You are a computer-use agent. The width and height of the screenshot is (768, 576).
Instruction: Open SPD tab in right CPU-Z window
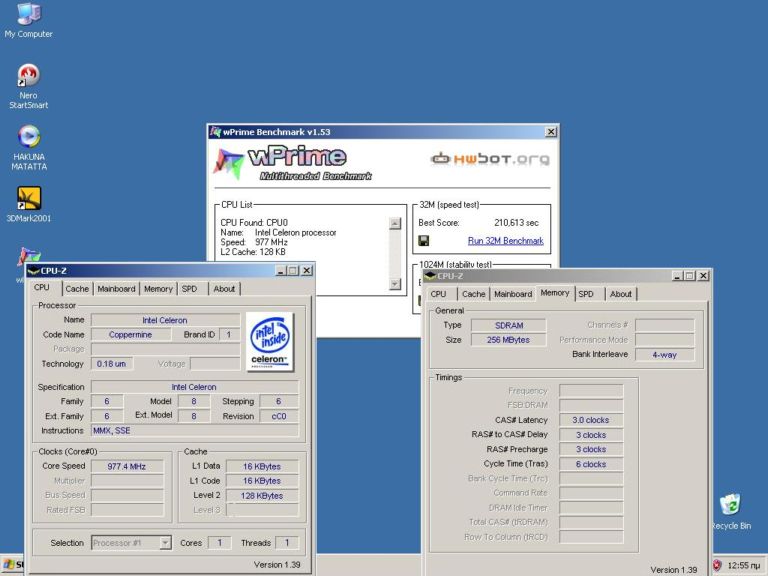(x=586, y=294)
